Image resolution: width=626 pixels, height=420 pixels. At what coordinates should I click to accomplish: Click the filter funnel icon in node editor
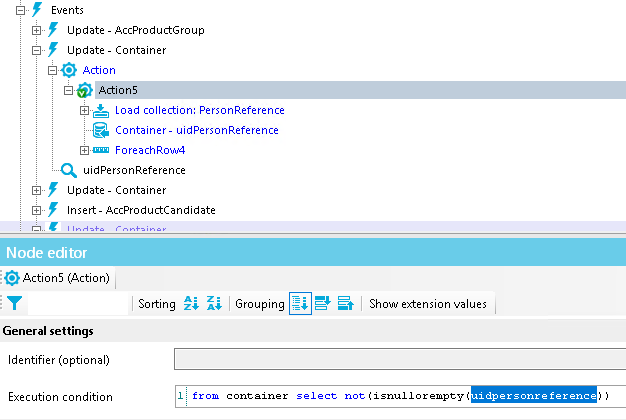click(x=14, y=304)
